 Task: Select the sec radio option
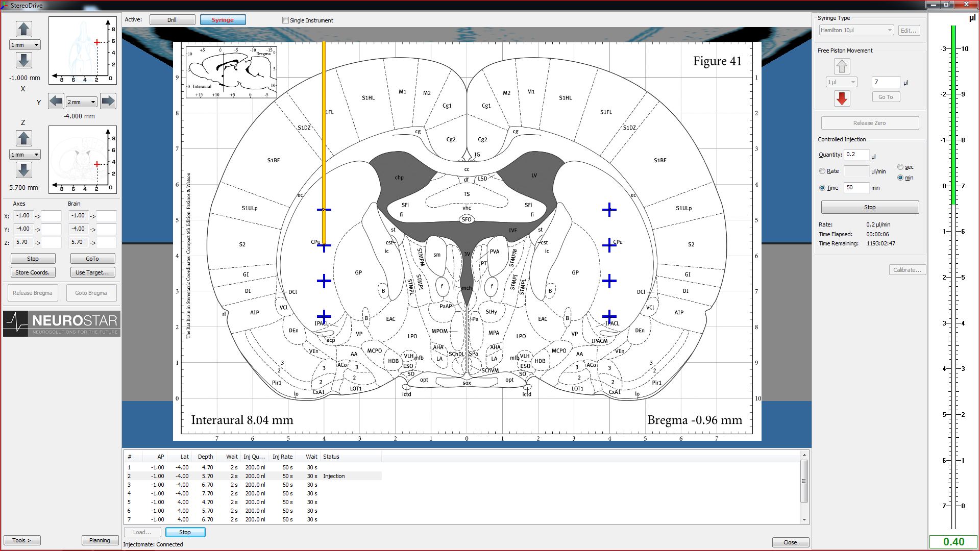900,167
